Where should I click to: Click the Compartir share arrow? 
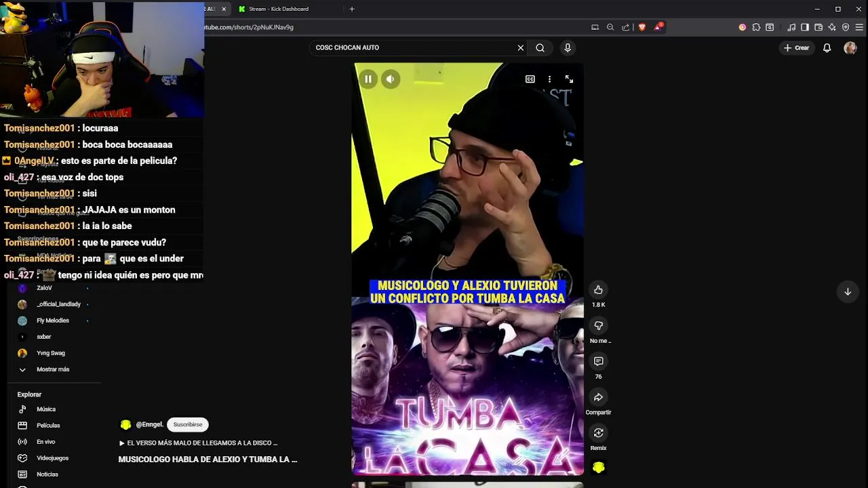click(598, 397)
